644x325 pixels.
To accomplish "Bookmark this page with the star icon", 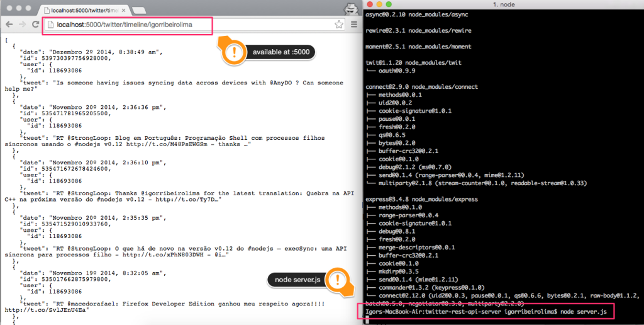I will 339,25.
